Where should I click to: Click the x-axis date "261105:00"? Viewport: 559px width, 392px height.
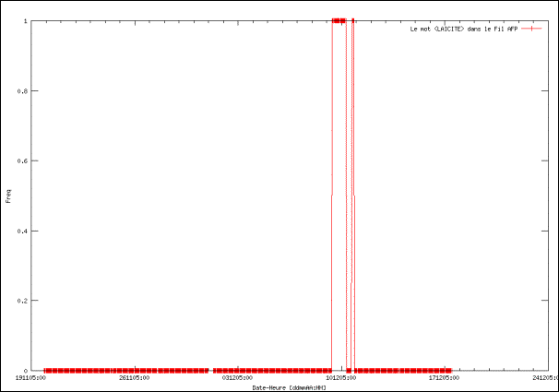(135, 378)
